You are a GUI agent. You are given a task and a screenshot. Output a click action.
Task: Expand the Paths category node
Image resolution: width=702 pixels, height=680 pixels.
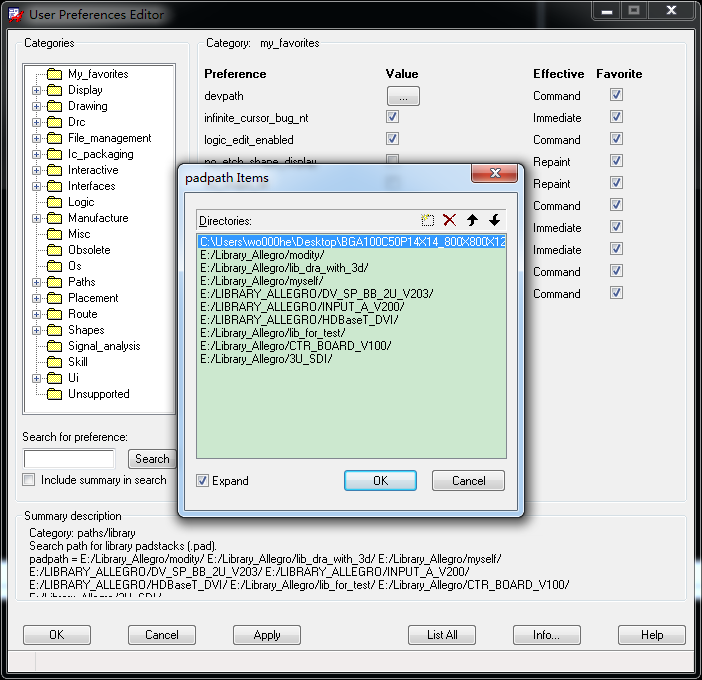coord(37,282)
